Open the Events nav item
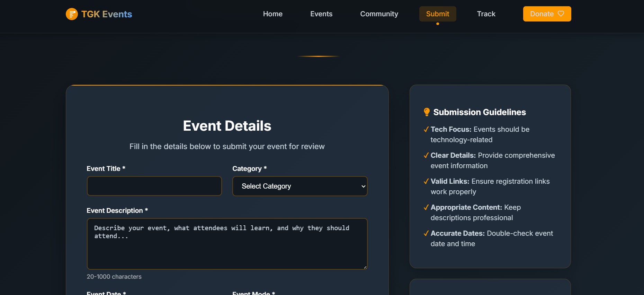Screen dimensions: 644x295 point(321,14)
